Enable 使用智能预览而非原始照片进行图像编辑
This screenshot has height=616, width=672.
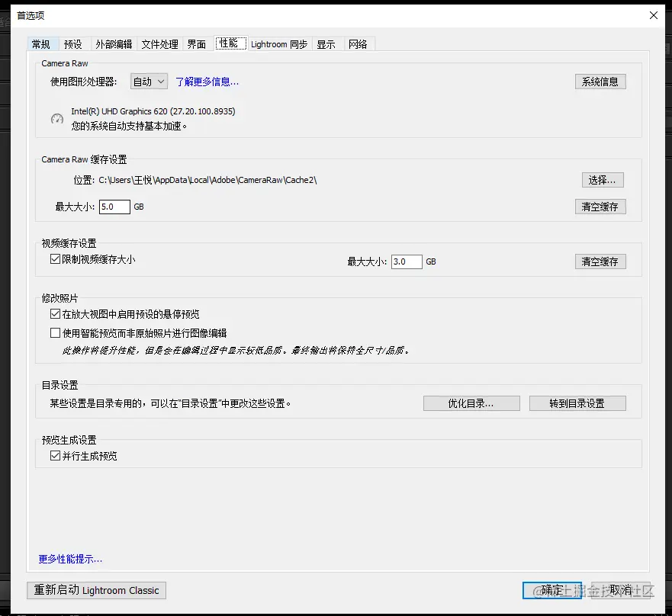point(55,333)
